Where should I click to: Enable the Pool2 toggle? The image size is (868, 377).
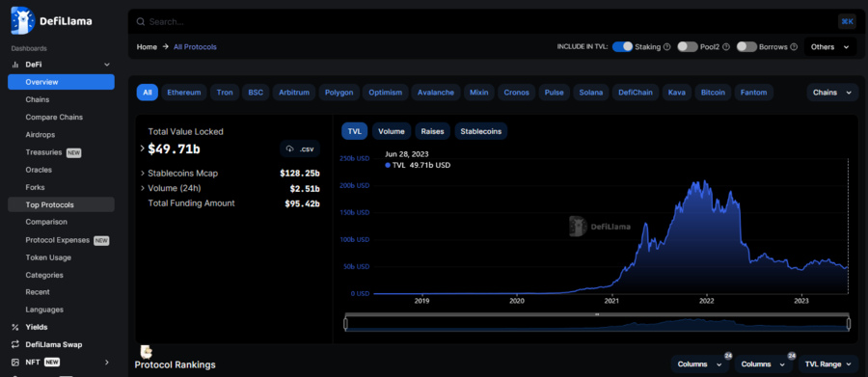(688, 47)
